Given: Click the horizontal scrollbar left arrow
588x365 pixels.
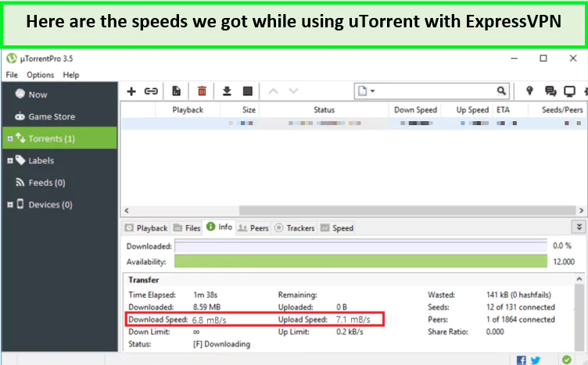Looking at the screenshot, I should [127, 210].
